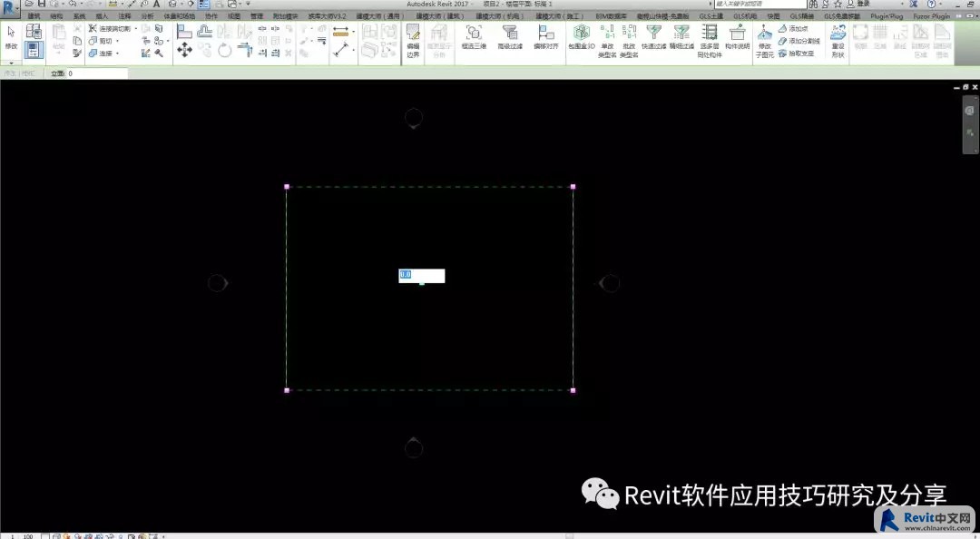Viewport: 980px width, 539px height.
Task: Click the favorites star icon in title bar
Action: tap(838, 4)
